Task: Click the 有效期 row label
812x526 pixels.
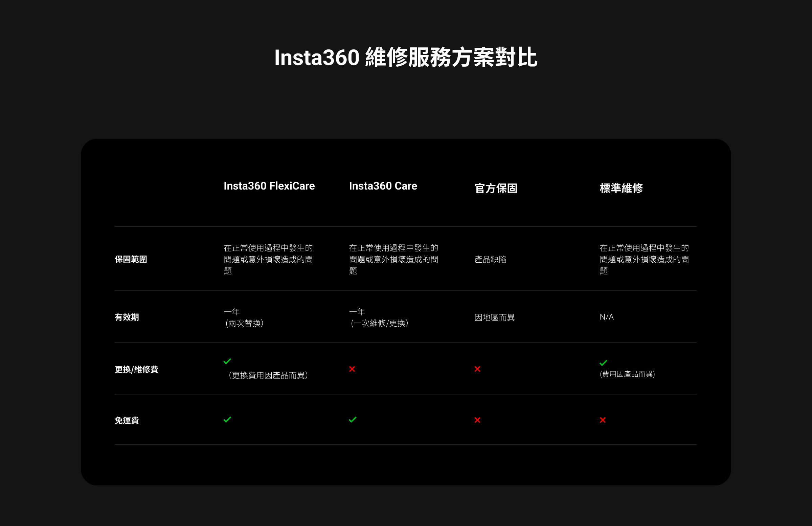Action: tap(127, 317)
